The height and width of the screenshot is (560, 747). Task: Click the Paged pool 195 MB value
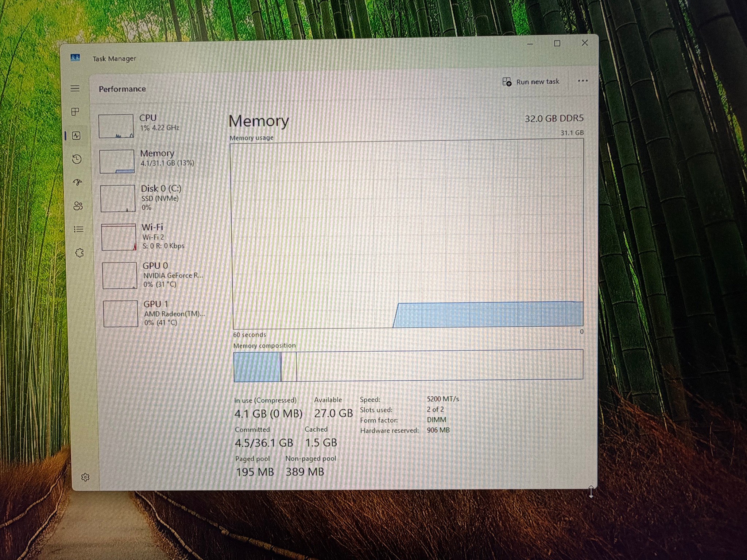[255, 472]
